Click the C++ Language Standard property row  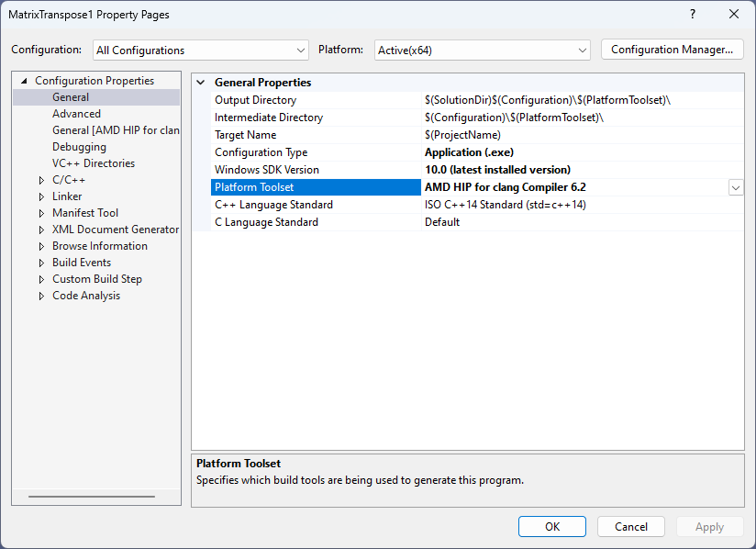(x=273, y=205)
